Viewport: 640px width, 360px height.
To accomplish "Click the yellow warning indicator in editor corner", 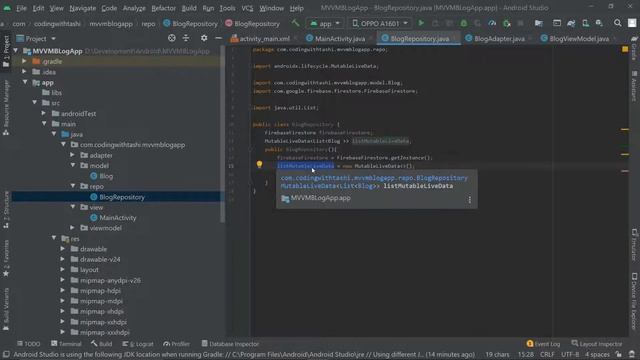I will pos(625,49).
